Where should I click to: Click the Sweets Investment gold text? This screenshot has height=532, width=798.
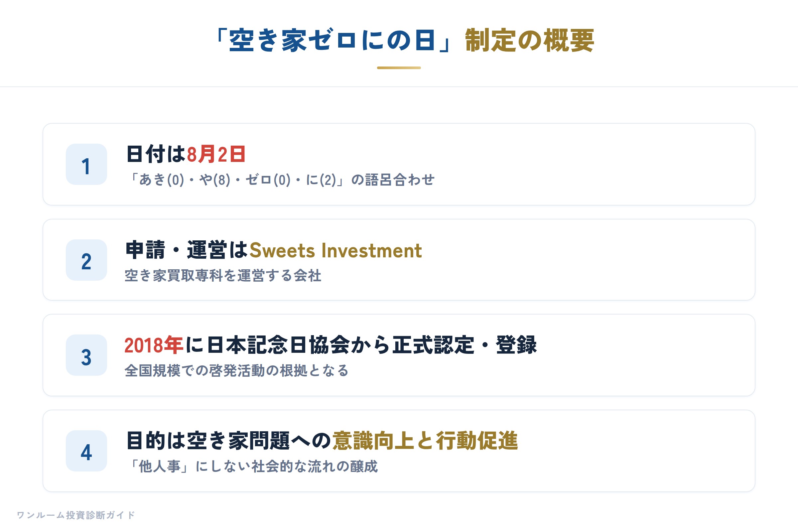335,251
